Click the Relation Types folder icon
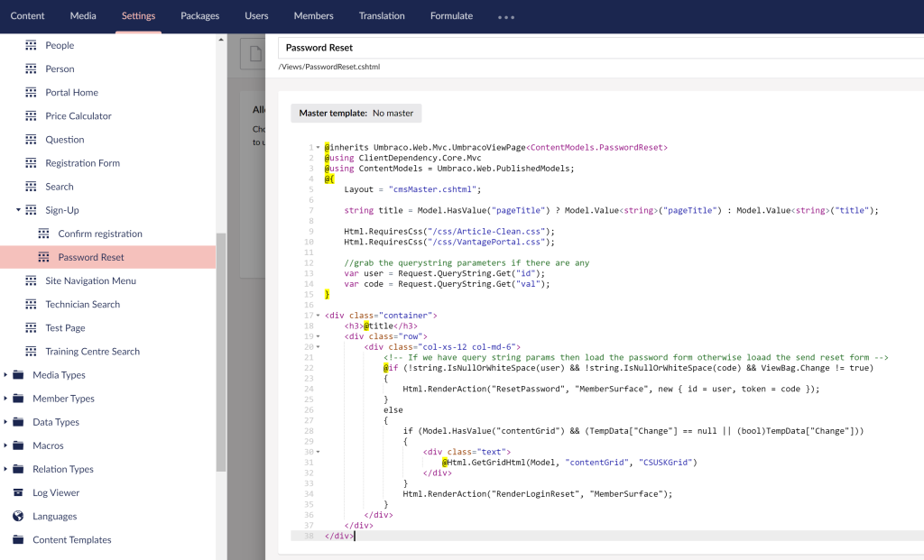 coord(18,469)
